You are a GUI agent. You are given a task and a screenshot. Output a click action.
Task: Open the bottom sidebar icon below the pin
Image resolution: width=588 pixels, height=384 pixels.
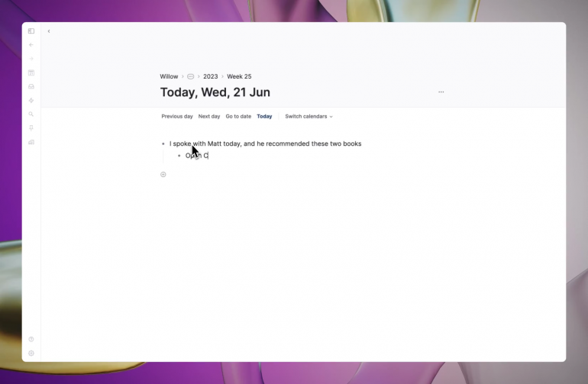31,142
